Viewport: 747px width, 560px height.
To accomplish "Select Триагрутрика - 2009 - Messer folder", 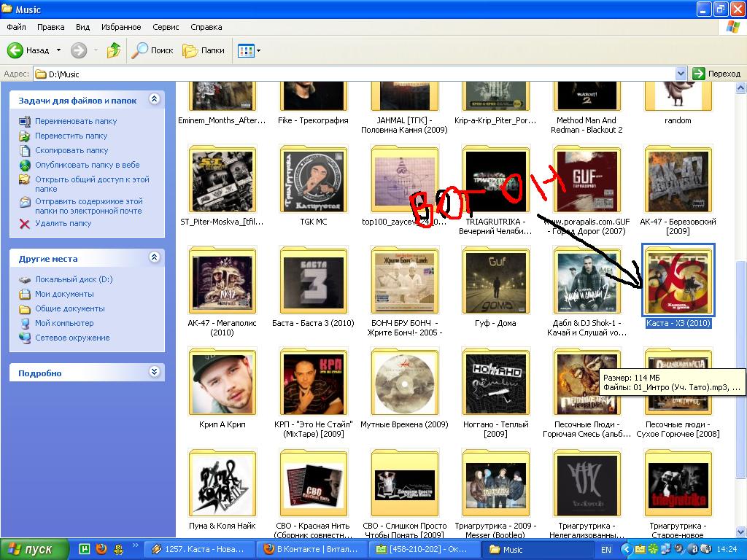I will (496, 484).
